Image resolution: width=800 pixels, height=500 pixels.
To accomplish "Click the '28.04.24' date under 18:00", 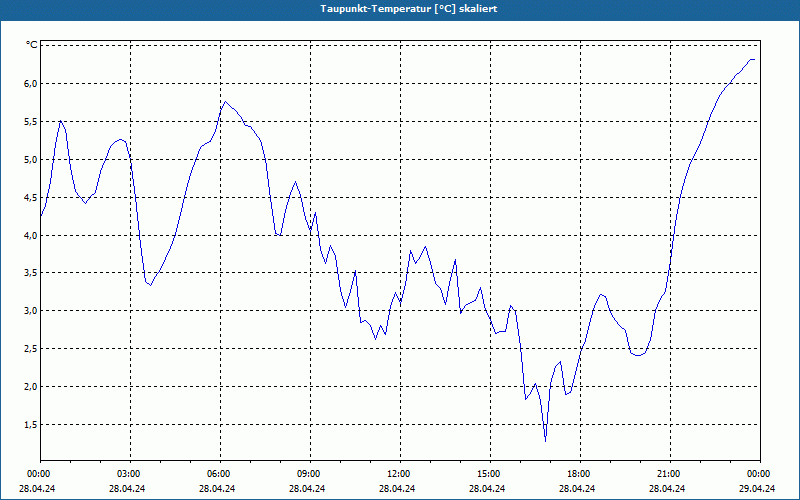I will click(577, 488).
